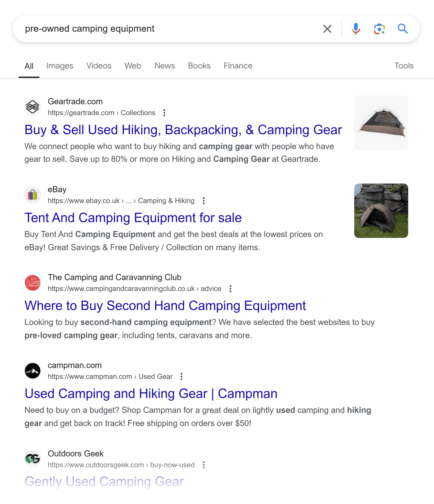434x504 pixels.
Task: Open Google Lens camera search
Action: click(379, 29)
